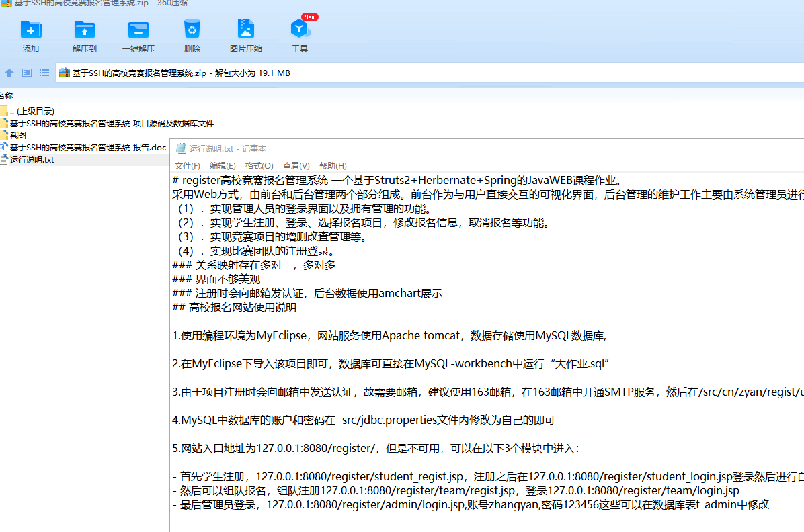Click line (3) 实现竞赛项目的增删改查管理等
This screenshot has height=532, width=804.
click(272, 237)
